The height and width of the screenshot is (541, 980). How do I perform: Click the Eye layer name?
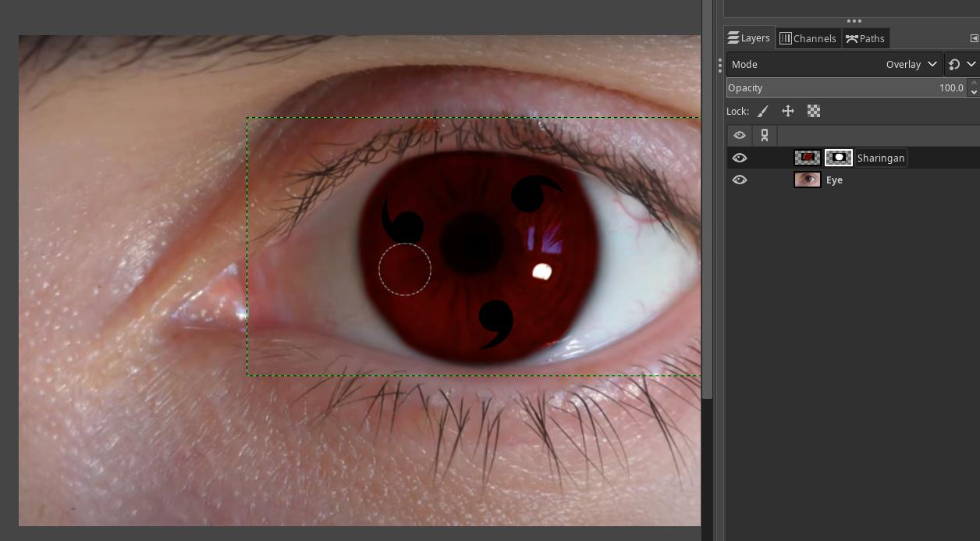[x=834, y=180]
